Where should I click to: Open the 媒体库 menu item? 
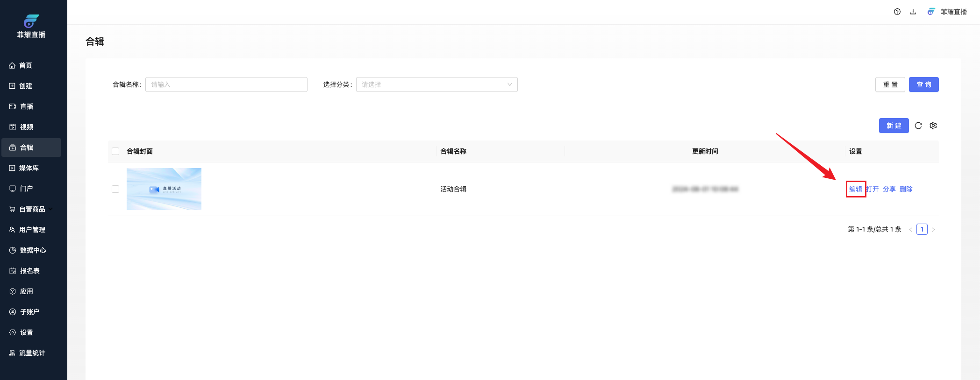tap(29, 168)
